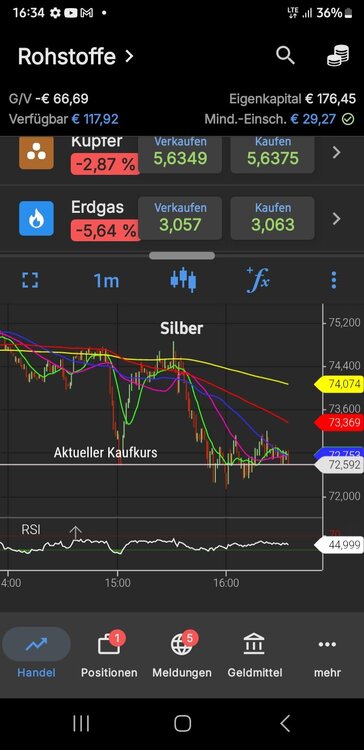Viewport: 364px width, 750px height.
Task: Open the Positionen tab
Action: pos(109,653)
